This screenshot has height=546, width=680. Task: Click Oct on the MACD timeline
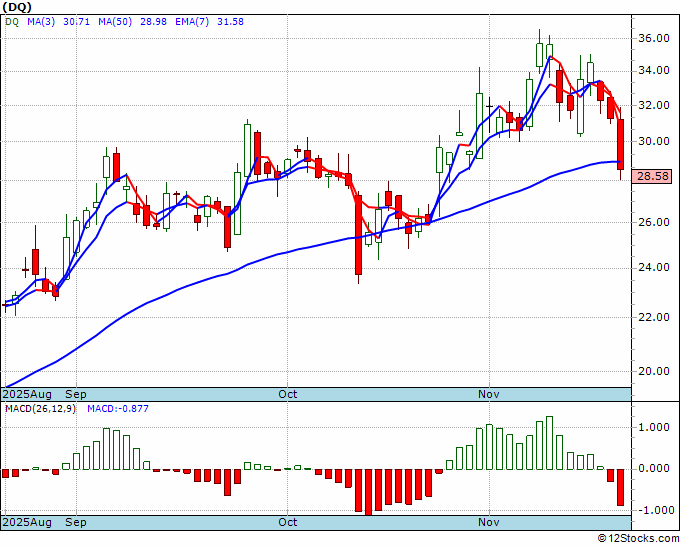[x=288, y=522]
